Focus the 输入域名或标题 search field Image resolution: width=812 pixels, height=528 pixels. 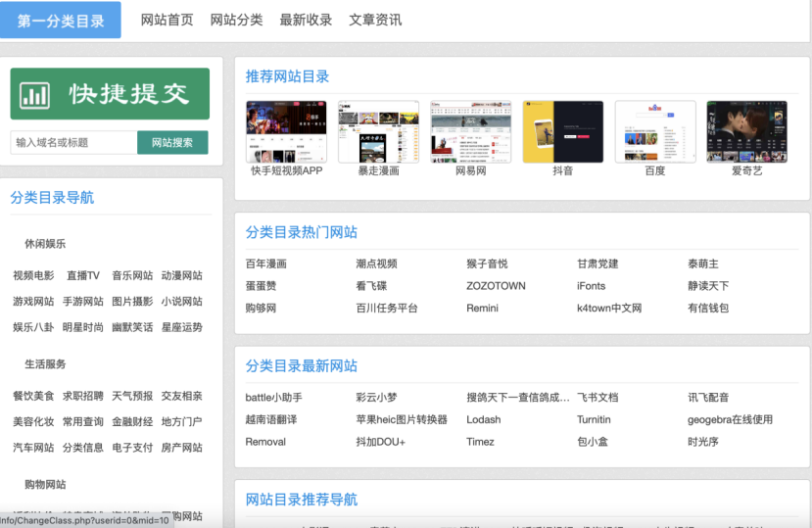pos(74,142)
